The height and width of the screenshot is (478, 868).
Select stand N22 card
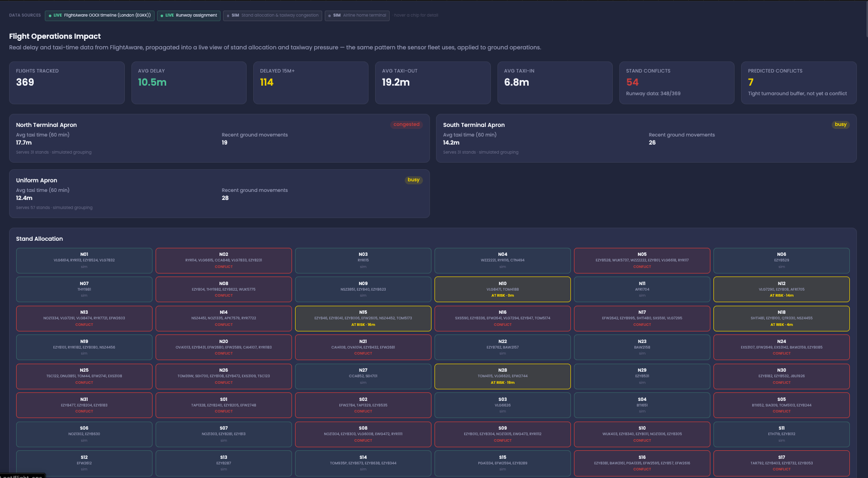pos(502,348)
